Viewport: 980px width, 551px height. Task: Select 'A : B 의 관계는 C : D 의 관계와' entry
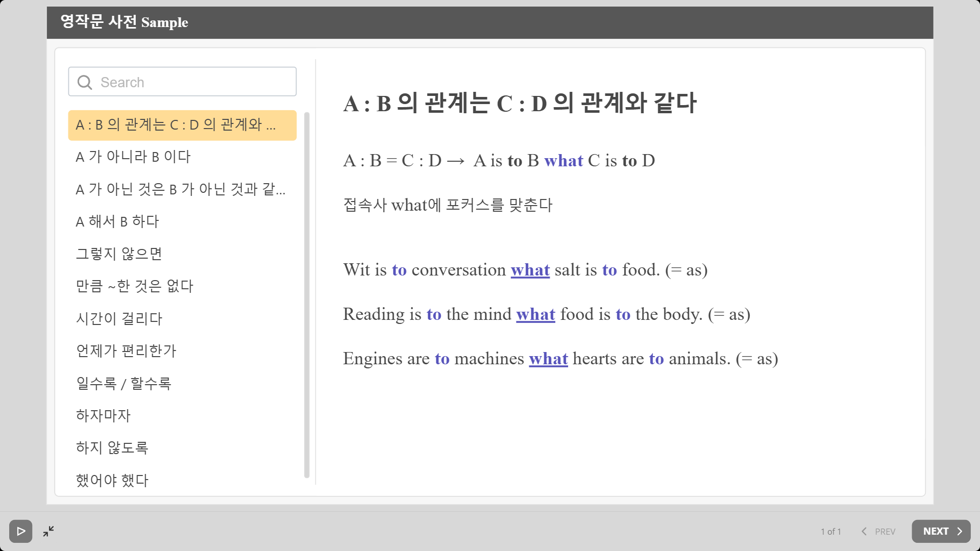tap(182, 125)
